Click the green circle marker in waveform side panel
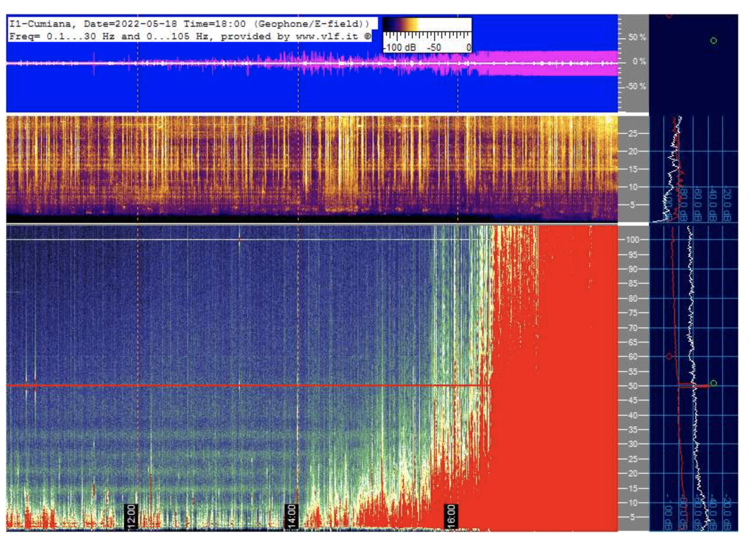 tap(713, 41)
